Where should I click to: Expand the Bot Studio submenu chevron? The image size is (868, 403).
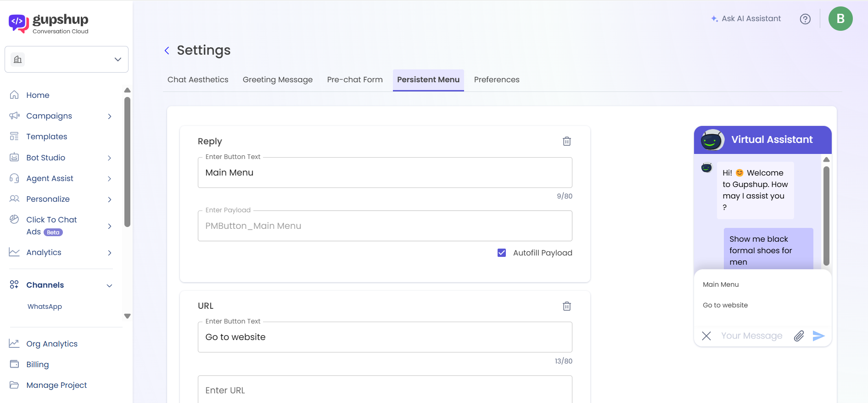[110, 158]
